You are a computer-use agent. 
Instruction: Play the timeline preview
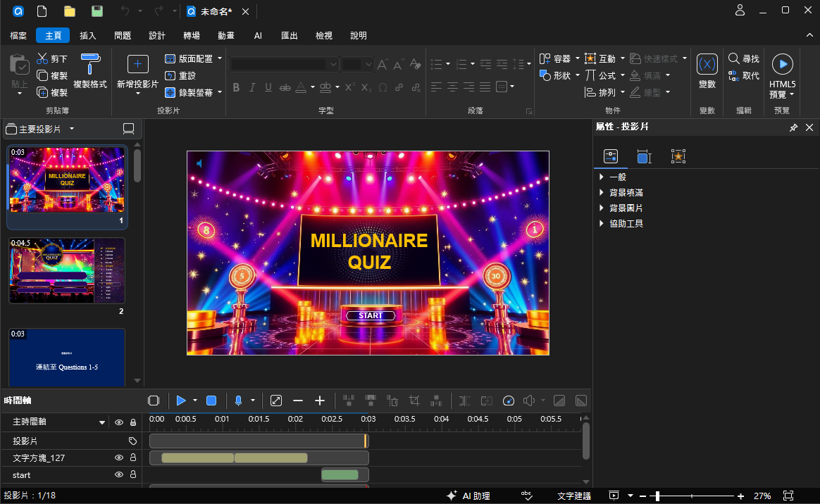(x=181, y=401)
